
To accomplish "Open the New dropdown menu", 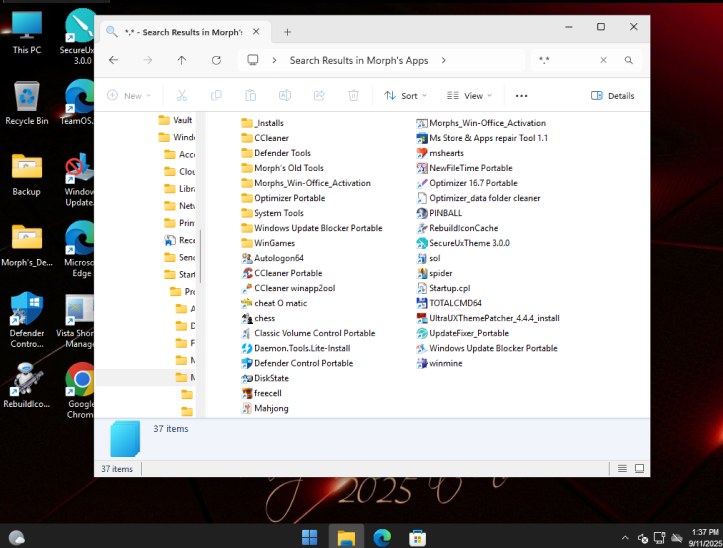I will (x=129, y=95).
